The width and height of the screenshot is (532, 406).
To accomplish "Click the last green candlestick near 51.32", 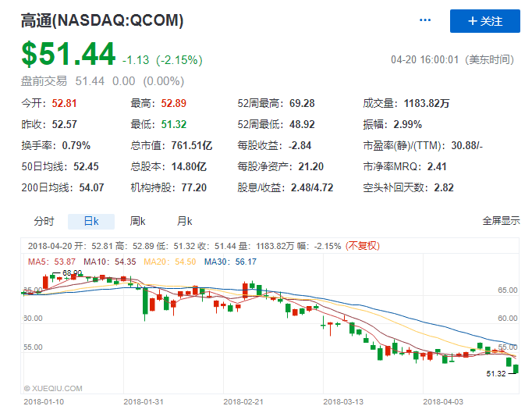I will (x=516, y=369).
